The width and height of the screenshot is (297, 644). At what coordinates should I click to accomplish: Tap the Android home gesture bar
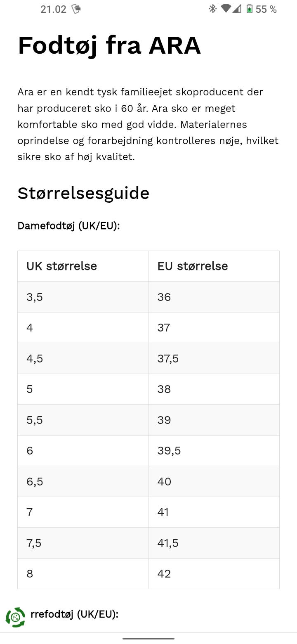pyautogui.click(x=148, y=638)
